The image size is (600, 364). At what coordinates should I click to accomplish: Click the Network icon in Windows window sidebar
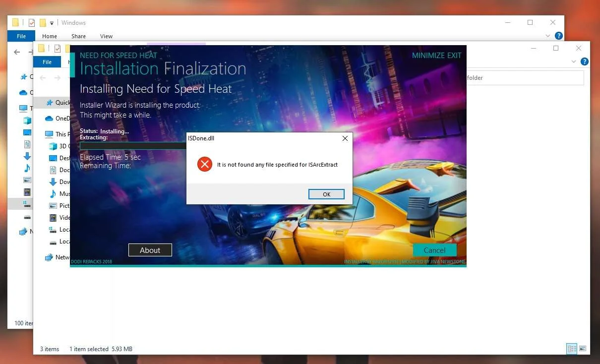tap(23, 231)
